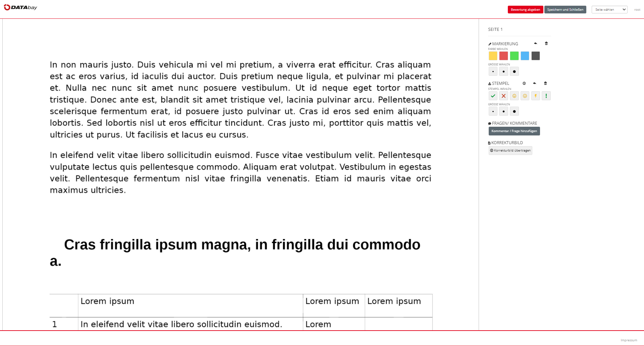Set Stempel size to smallest dot
The image size is (644, 346).
pos(493,111)
